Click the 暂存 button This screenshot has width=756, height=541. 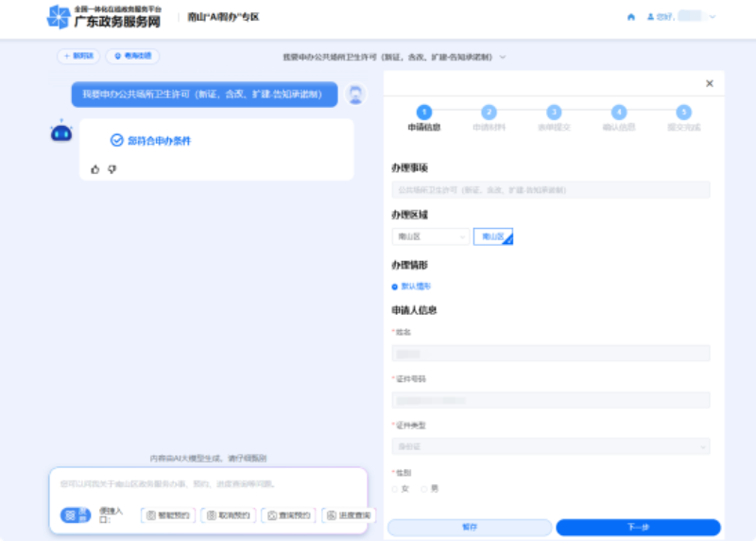click(470, 527)
